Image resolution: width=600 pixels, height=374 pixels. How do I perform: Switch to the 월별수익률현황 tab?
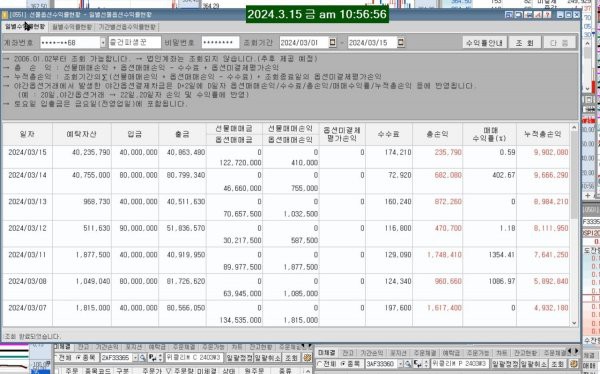click(x=72, y=27)
